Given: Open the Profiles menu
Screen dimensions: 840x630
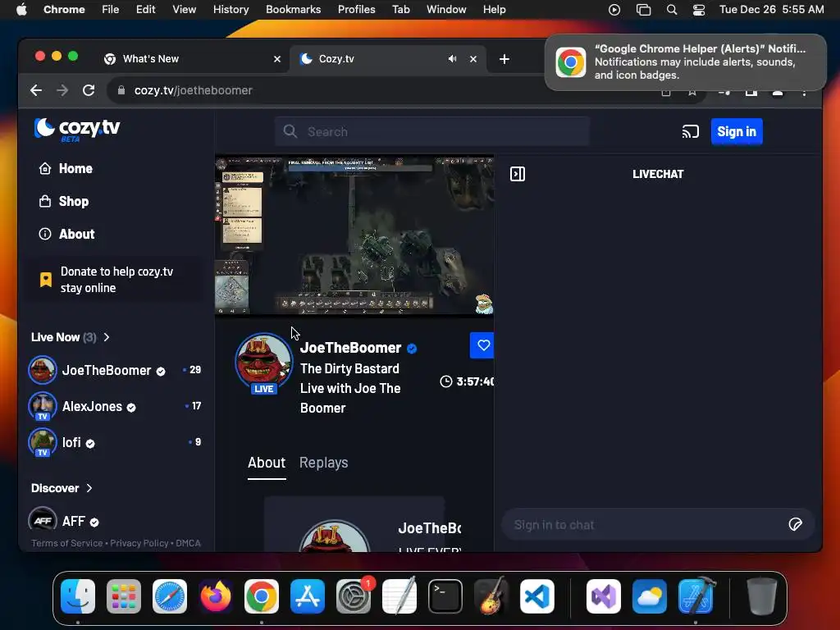Looking at the screenshot, I should (356, 10).
